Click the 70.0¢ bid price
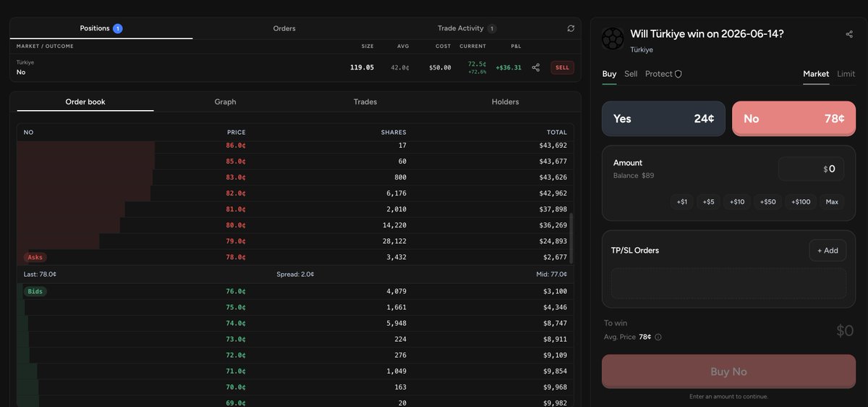The image size is (868, 407). pyautogui.click(x=236, y=387)
